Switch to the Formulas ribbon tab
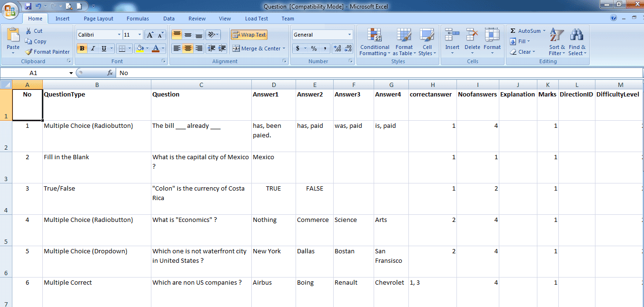644x307 pixels. point(138,19)
